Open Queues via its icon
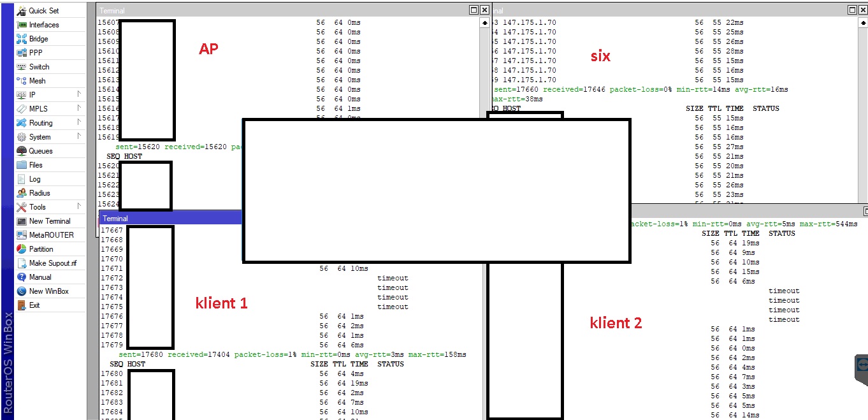The height and width of the screenshot is (420, 868). tap(21, 151)
